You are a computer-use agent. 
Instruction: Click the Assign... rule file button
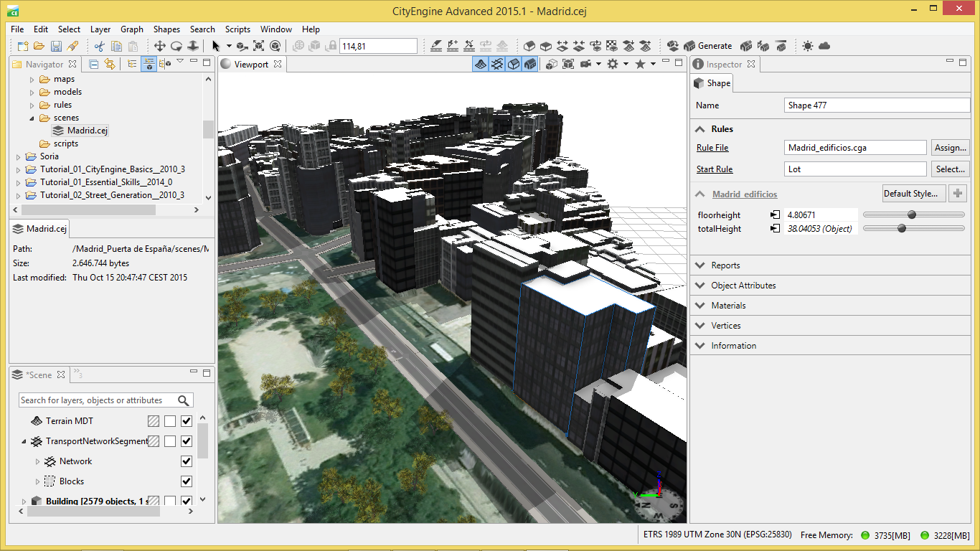pyautogui.click(x=950, y=148)
